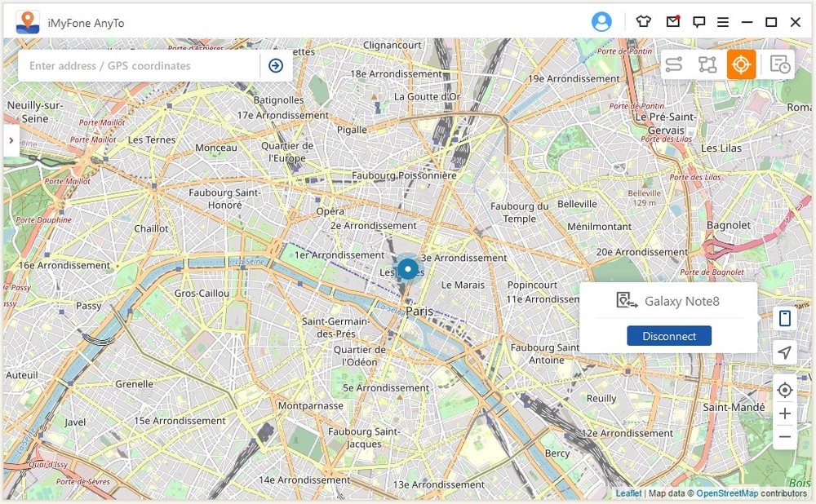
Task: Open the mail notifications icon
Action: pyautogui.click(x=672, y=22)
